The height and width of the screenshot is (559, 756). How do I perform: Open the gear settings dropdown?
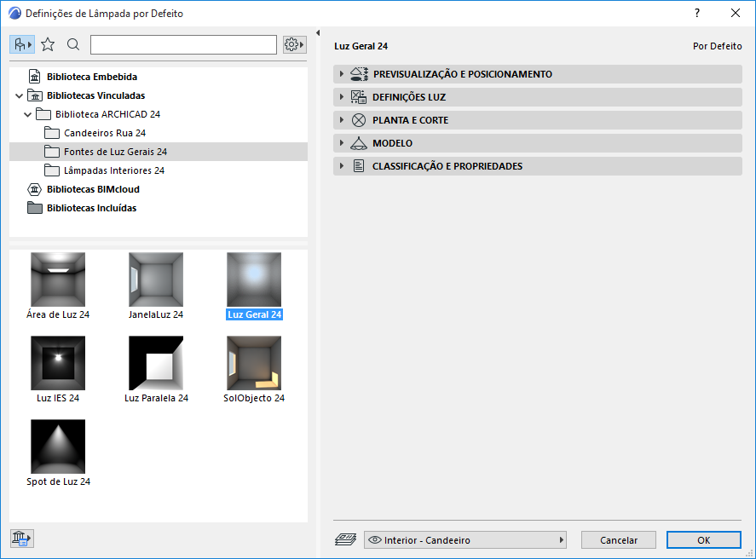tap(295, 45)
